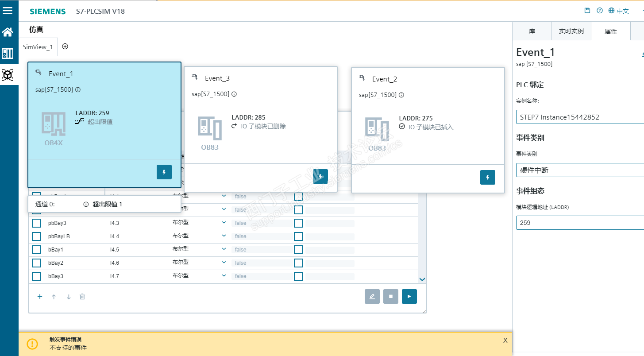Open the hamburger main menu
Screen dimensions: 644x356
8,11
